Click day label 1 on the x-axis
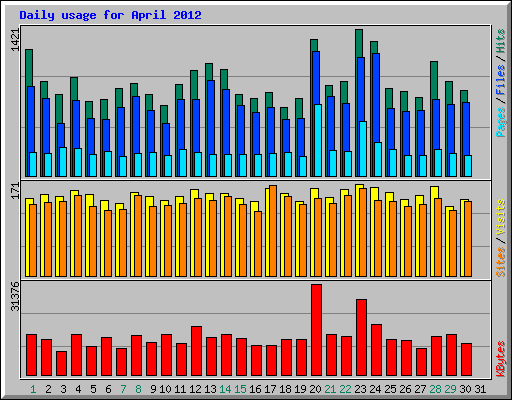 pos(33,389)
